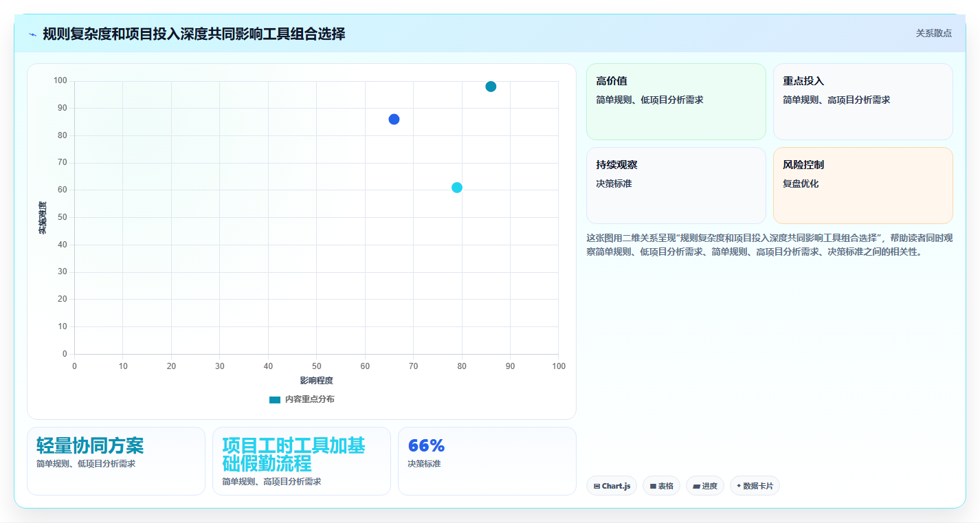Select the 轻量协同方案 summary card
980x523 pixels.
pyautogui.click(x=116, y=461)
